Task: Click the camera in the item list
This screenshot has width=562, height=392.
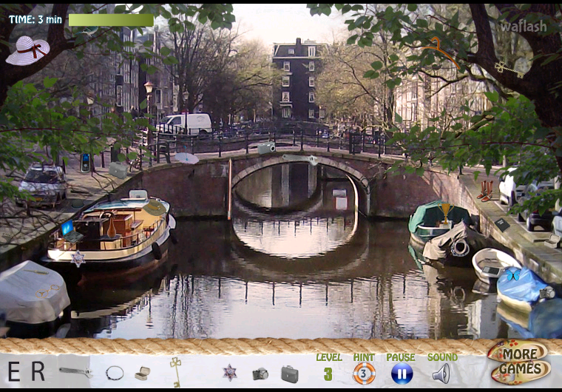Action: [260, 374]
